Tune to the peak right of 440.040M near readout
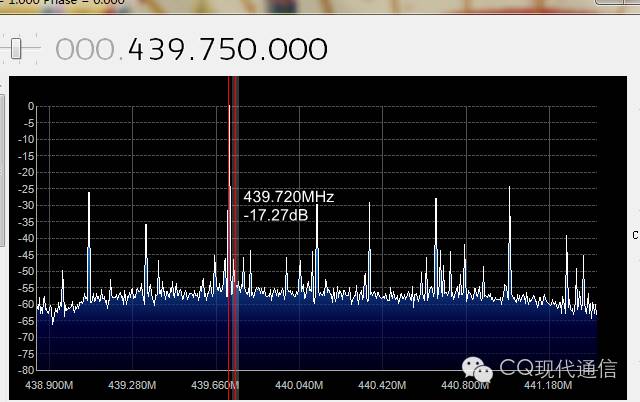Image resolution: width=640 pixels, height=402 pixels. coord(317,251)
